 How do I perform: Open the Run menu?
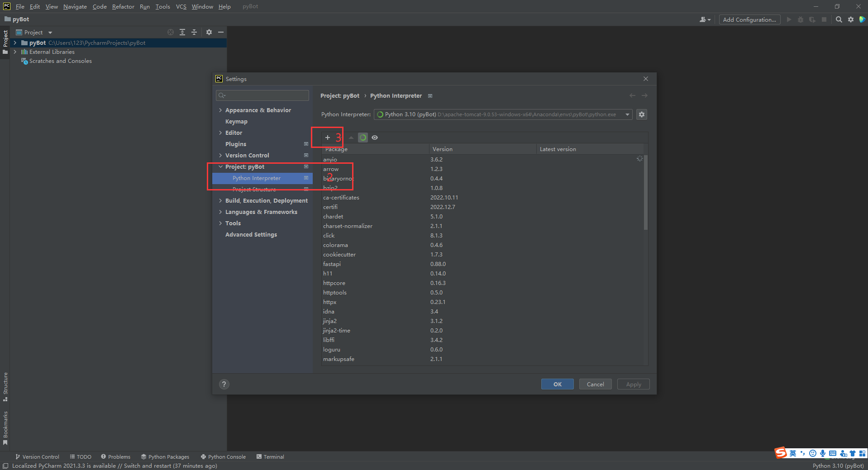(145, 6)
